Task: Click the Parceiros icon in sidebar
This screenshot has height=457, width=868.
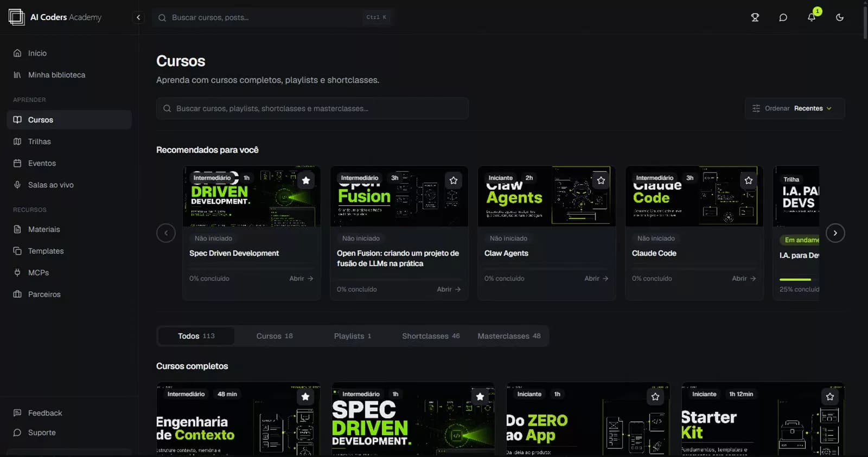Action: (17, 294)
